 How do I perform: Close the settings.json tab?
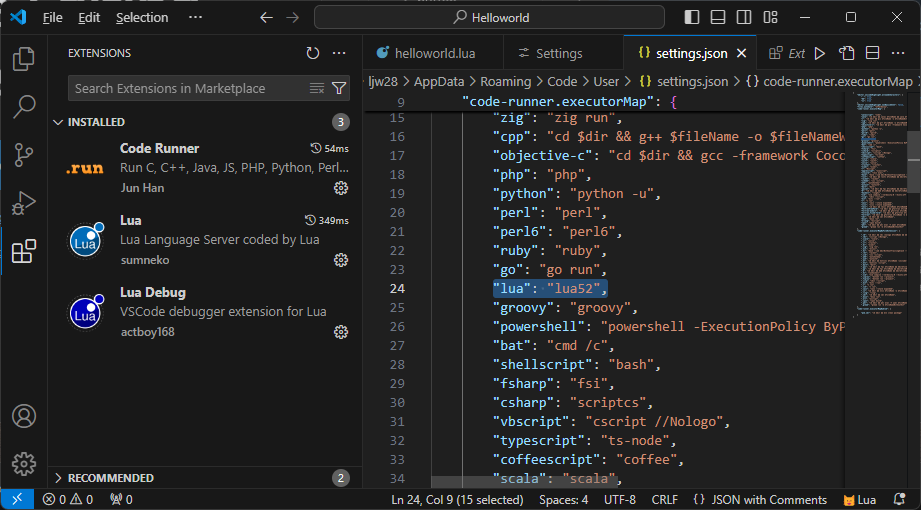click(741, 53)
